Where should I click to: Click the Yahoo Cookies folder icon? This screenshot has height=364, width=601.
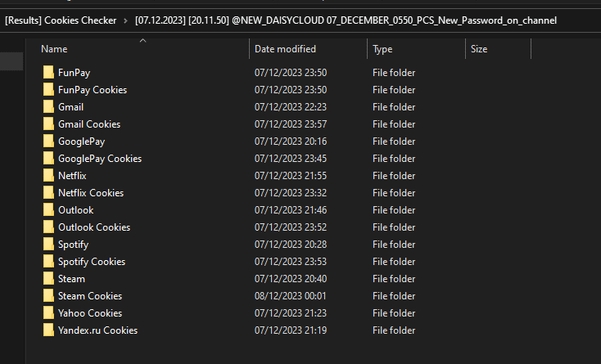(x=48, y=313)
